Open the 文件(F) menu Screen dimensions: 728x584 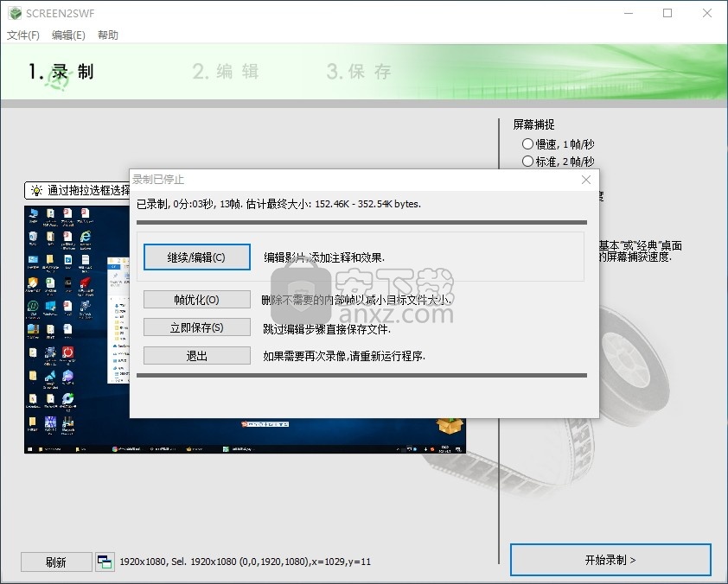[x=22, y=35]
